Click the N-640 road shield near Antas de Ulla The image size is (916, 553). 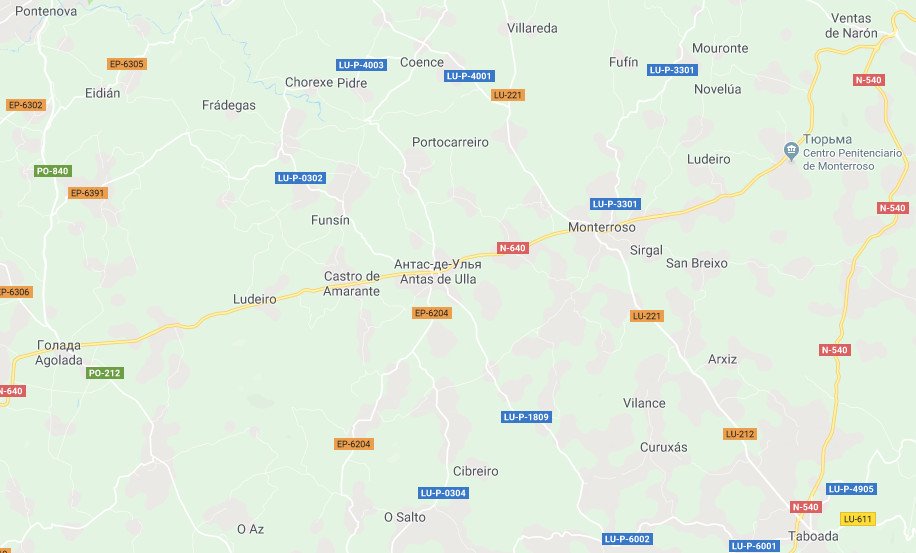[512, 248]
